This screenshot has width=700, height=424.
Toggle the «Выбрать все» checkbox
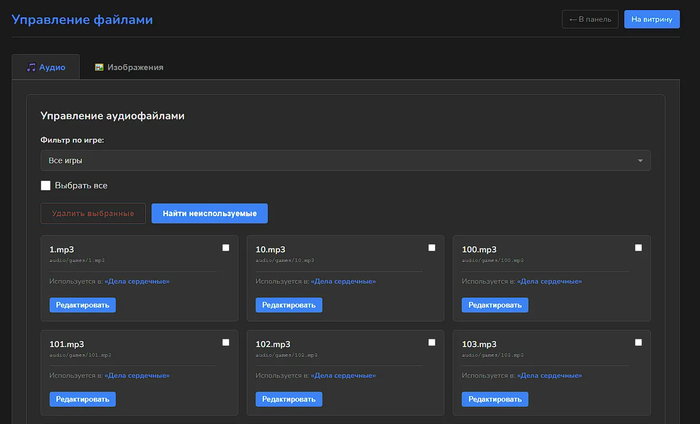(x=45, y=185)
